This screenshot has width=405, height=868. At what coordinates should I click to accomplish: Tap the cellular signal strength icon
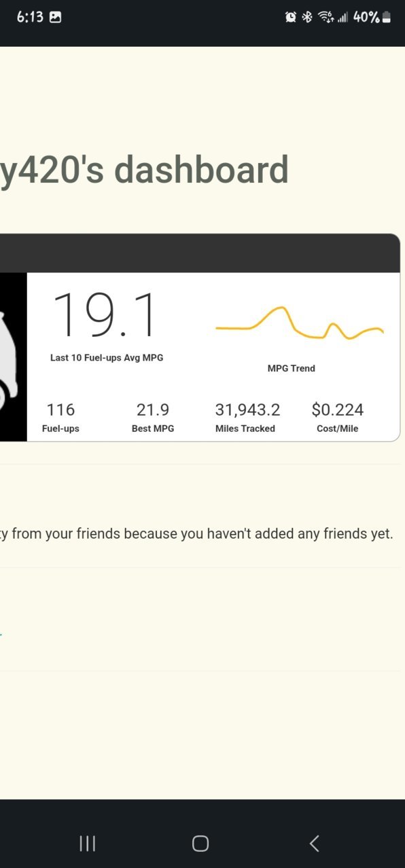(342, 18)
